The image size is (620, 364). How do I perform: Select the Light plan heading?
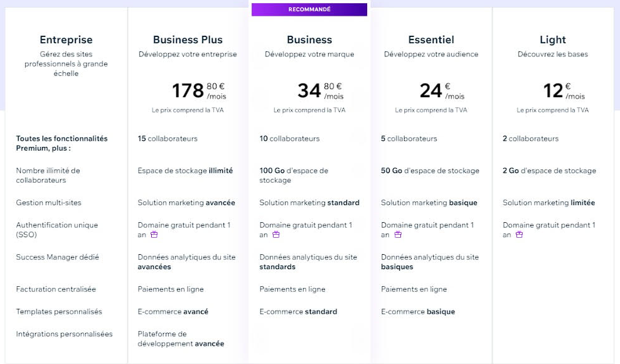(x=553, y=40)
